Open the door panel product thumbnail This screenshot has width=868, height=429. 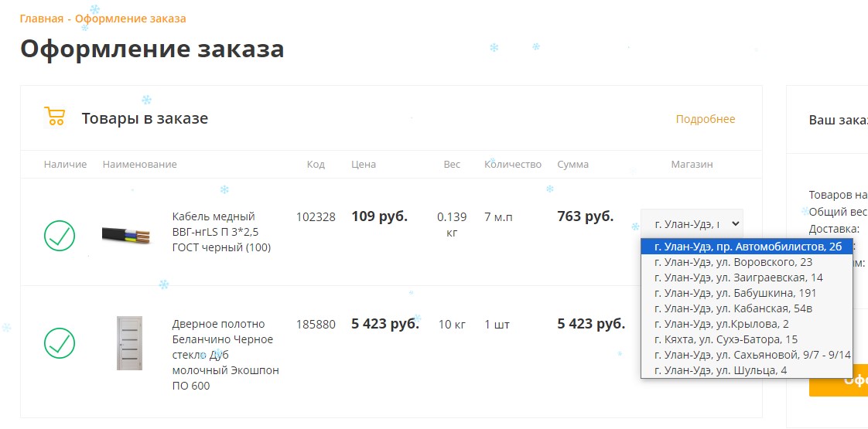pos(129,343)
